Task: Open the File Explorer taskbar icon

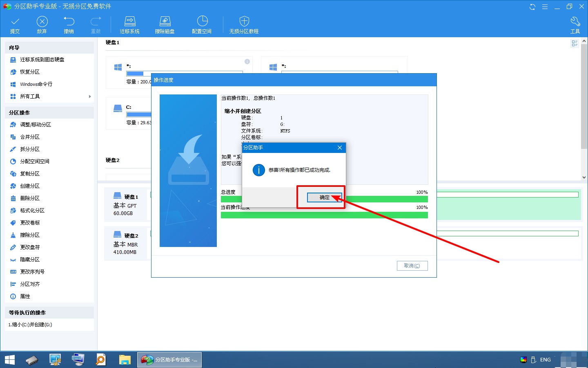Action: pos(125,360)
